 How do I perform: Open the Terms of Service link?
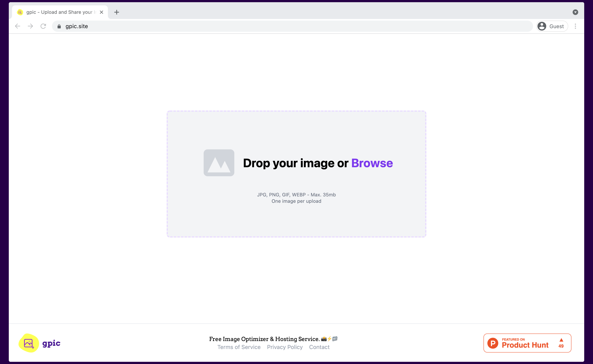click(x=239, y=347)
